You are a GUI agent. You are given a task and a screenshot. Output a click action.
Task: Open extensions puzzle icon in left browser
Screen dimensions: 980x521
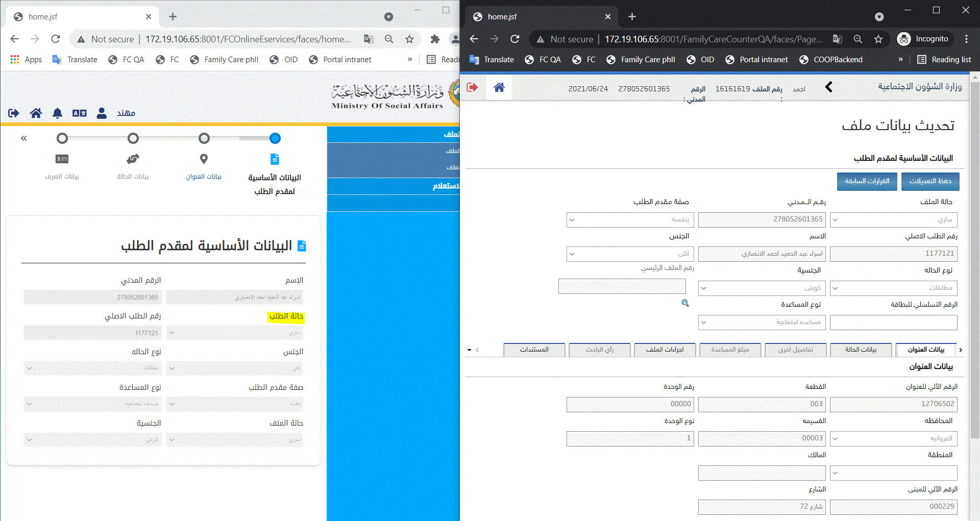pyautogui.click(x=435, y=39)
